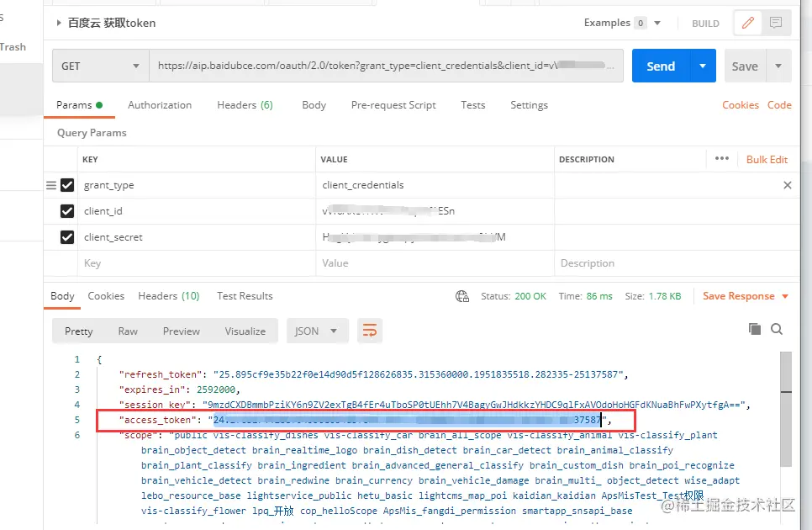Image resolution: width=812 pixels, height=530 pixels.
Task: Open Trash in the left sidebar
Action: pos(13,46)
